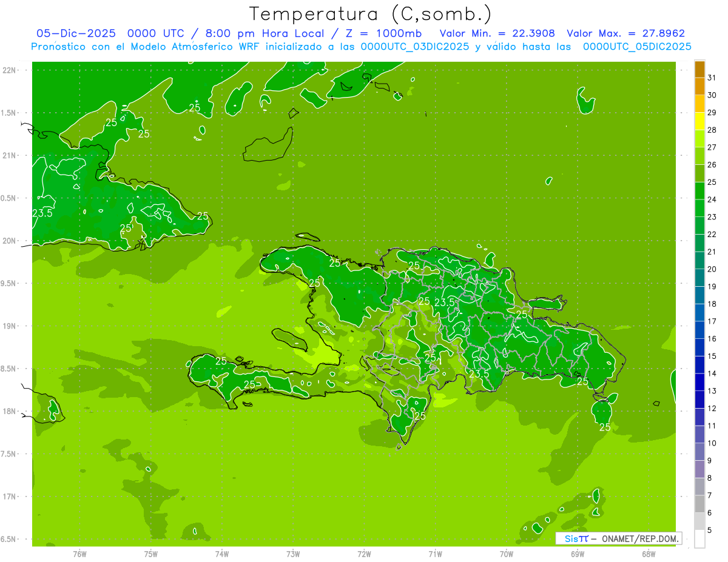Click the "17N" latitude label
This screenshot has height=562, width=728.
(9, 497)
